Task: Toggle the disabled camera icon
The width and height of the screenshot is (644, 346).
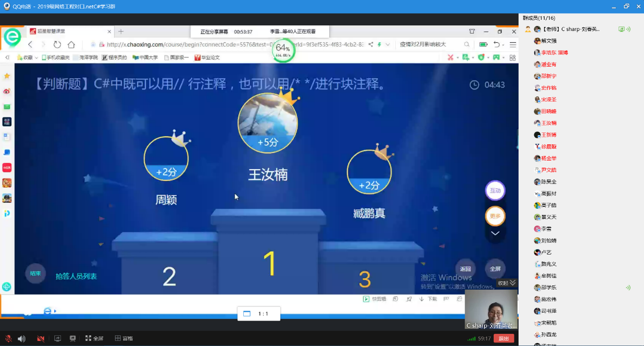Action: point(41,338)
